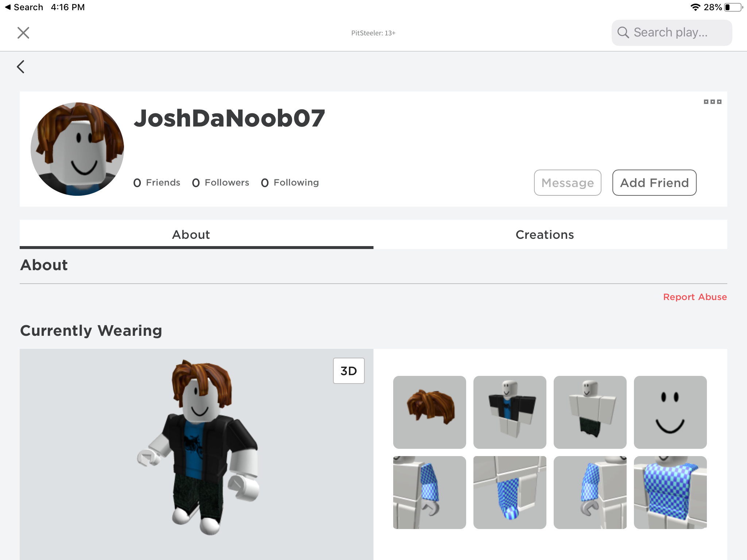Click the Add Friend button
Image resolution: width=747 pixels, height=560 pixels.
[x=655, y=182]
